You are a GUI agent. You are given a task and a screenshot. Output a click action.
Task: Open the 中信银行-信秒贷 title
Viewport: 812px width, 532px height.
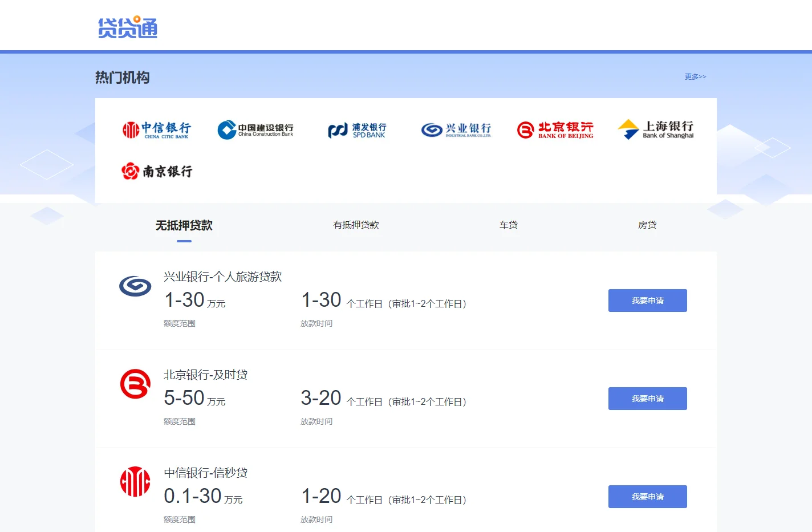[x=206, y=473]
